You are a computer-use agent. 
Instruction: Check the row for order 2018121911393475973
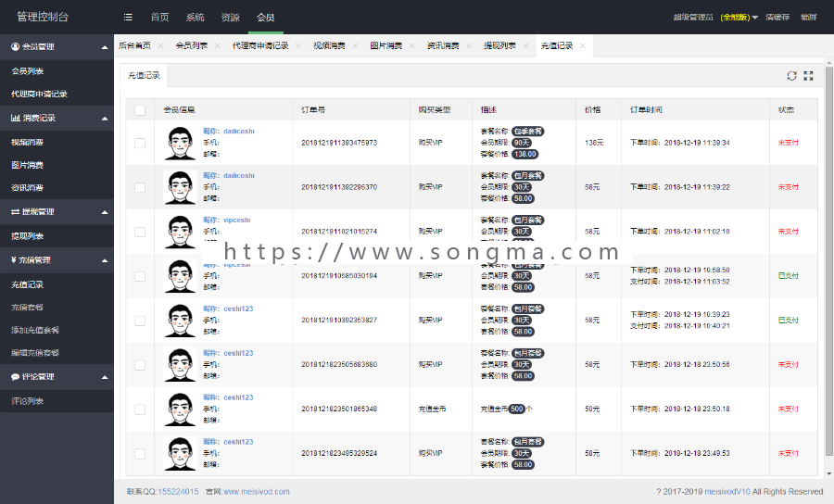(140, 143)
